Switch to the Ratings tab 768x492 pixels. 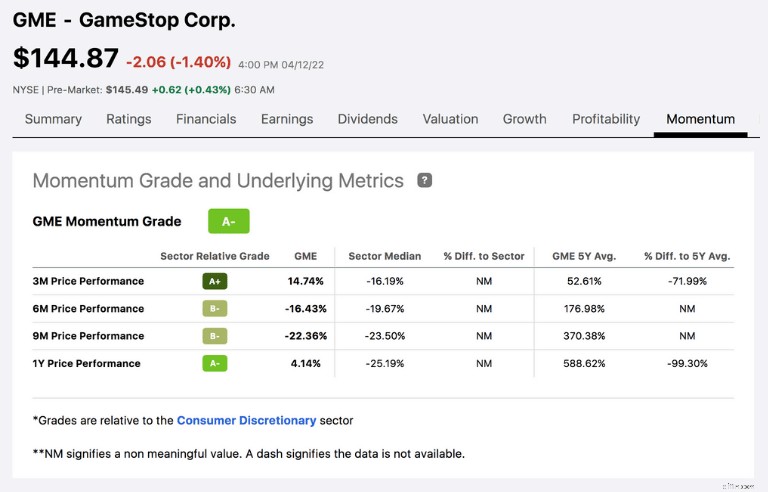(129, 119)
